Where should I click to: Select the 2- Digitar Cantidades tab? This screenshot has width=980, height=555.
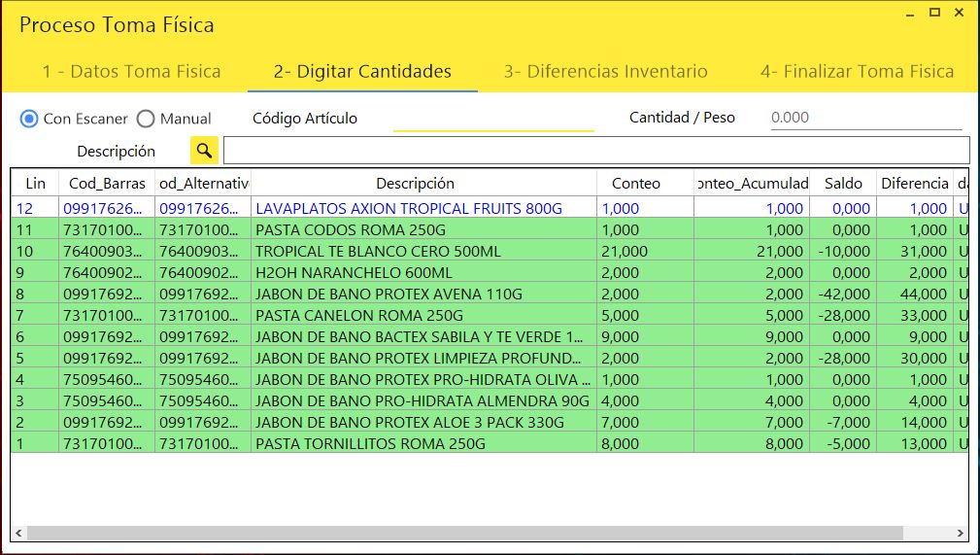pyautogui.click(x=362, y=71)
